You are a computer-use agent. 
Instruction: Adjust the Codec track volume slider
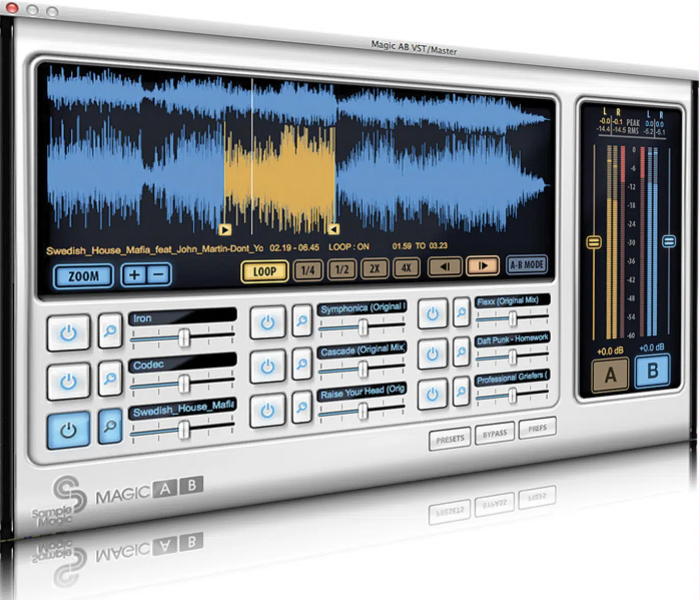click(184, 384)
